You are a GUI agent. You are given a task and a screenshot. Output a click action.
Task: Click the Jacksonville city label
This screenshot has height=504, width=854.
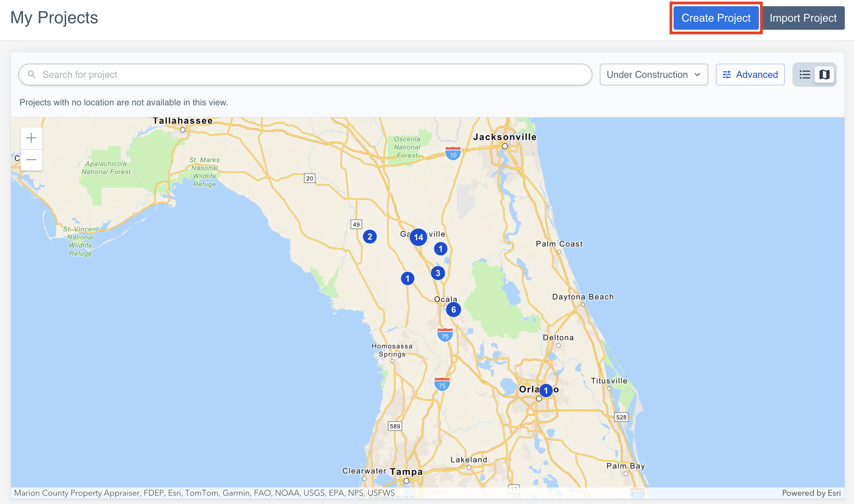(x=505, y=137)
